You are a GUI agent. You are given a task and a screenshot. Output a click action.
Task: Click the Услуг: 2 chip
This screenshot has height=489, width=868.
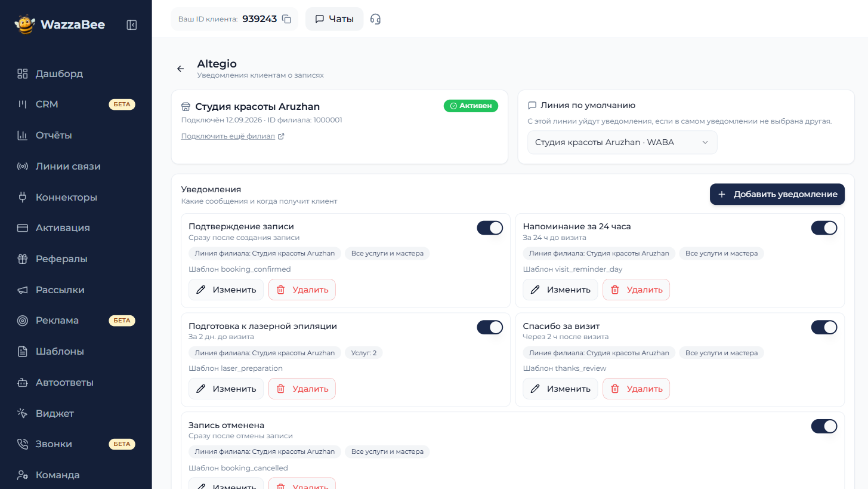pyautogui.click(x=364, y=353)
